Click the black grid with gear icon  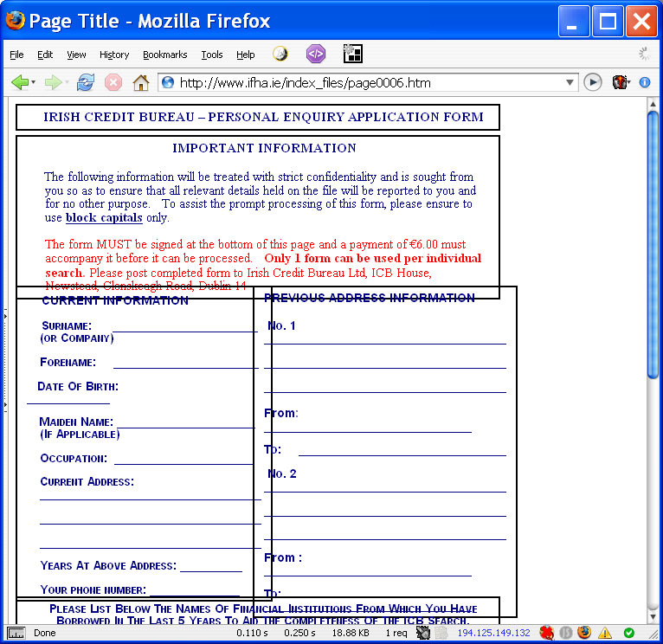point(352,54)
